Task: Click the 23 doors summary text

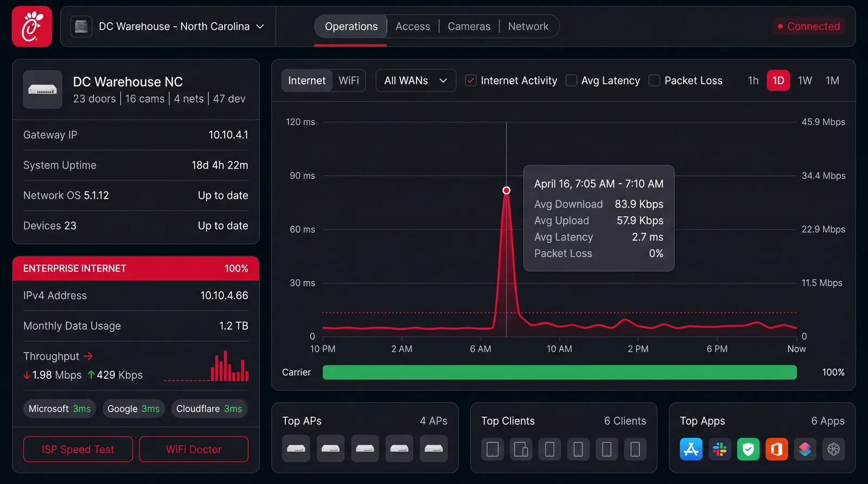Action: pyautogui.click(x=94, y=99)
